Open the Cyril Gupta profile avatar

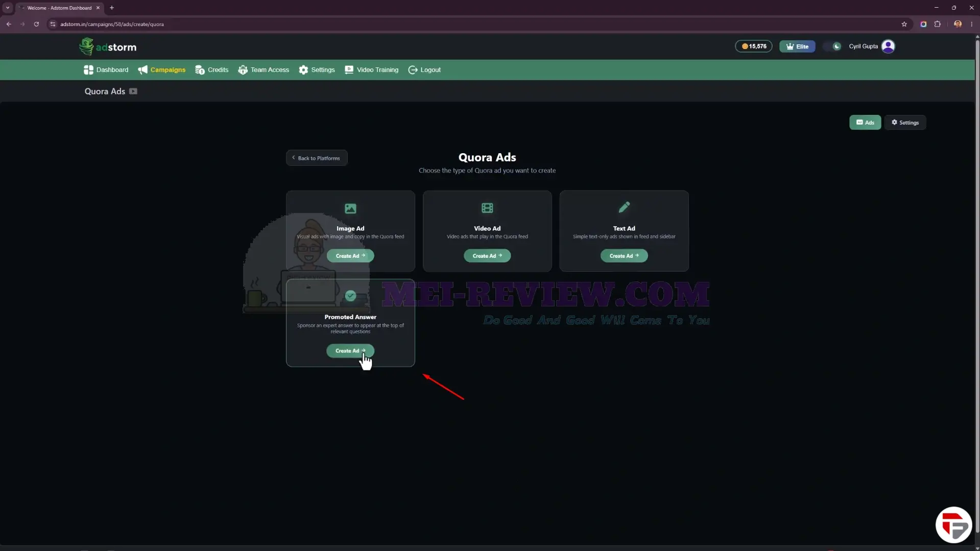click(x=888, y=46)
